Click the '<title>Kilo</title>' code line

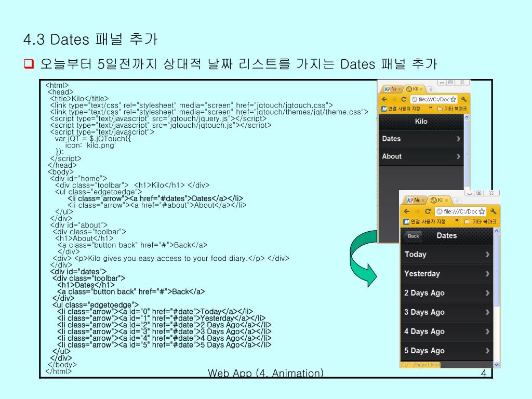tap(79, 99)
